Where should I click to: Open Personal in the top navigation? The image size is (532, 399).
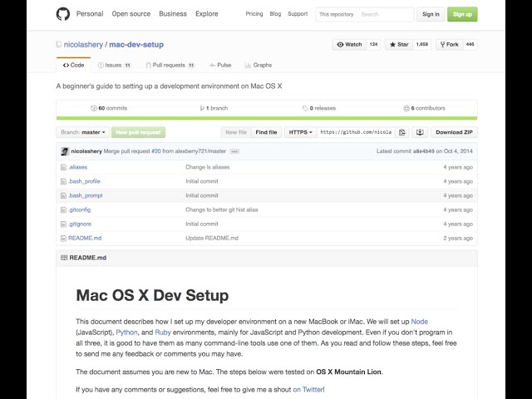pyautogui.click(x=90, y=14)
